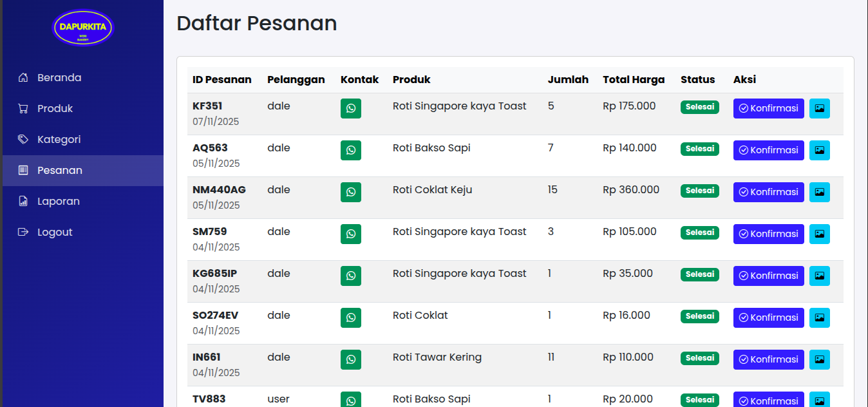View payment image for order IN661
The width and height of the screenshot is (868, 407).
pyautogui.click(x=820, y=359)
